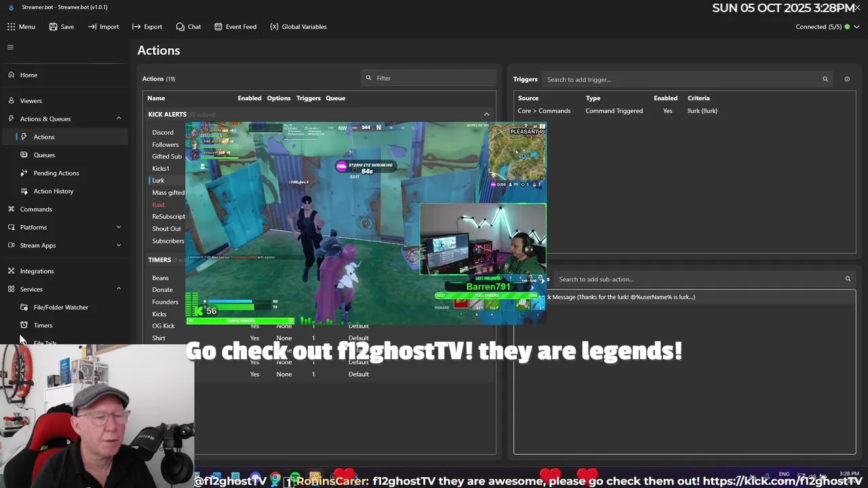Expand the Stream Apps section chevron
Screen dimensions: 868x488
119,245
